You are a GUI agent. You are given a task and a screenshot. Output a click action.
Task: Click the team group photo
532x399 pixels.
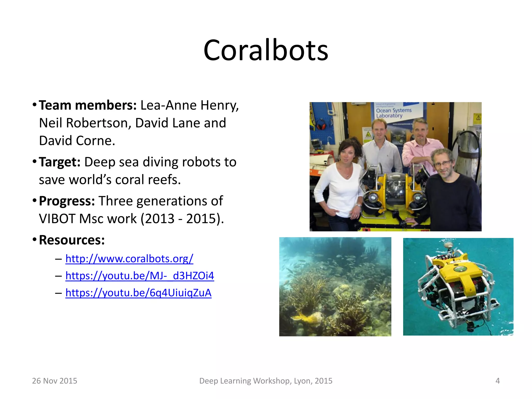coord(395,167)
